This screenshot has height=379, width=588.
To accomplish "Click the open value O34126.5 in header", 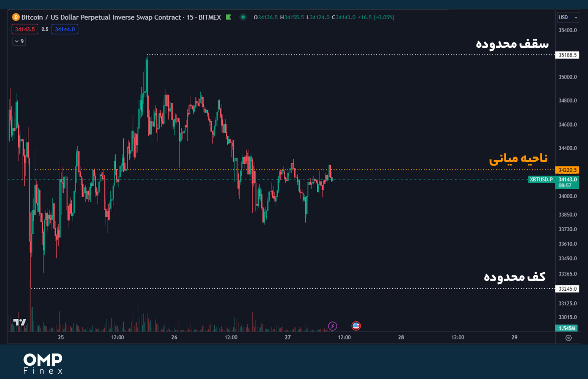I will point(266,17).
